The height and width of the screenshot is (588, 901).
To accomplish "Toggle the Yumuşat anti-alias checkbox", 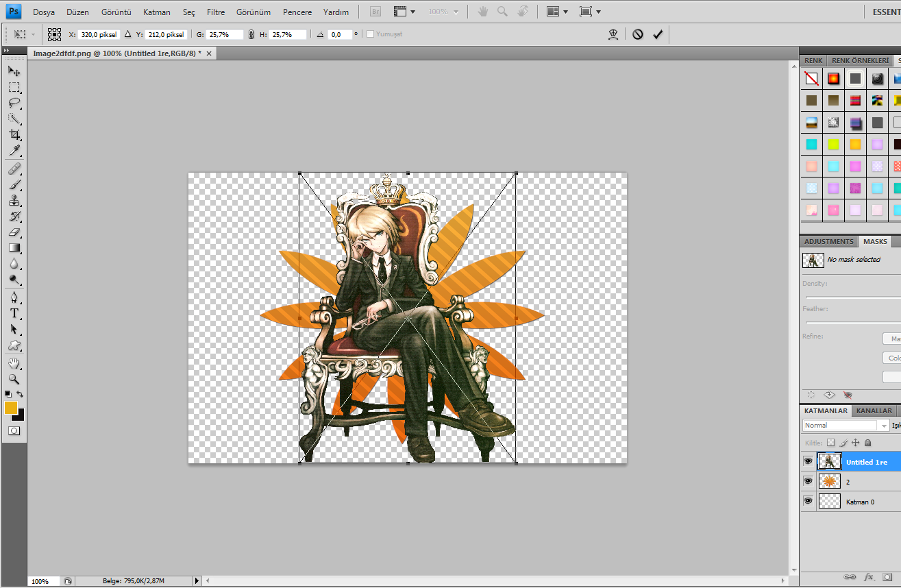I will click(371, 34).
